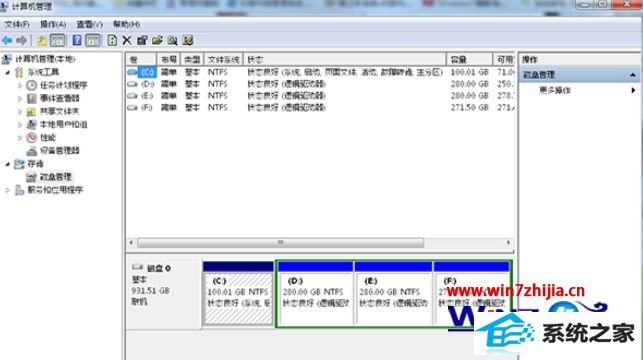This screenshot has height=360, width=643.
Task: Select the (D:) partition block on disk 0
Action: tap(315, 294)
